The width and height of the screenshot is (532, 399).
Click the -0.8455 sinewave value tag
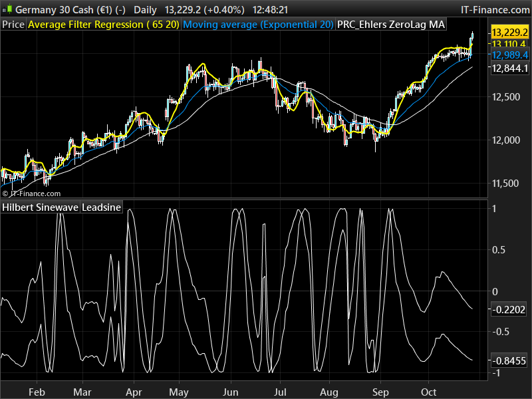coord(509,360)
